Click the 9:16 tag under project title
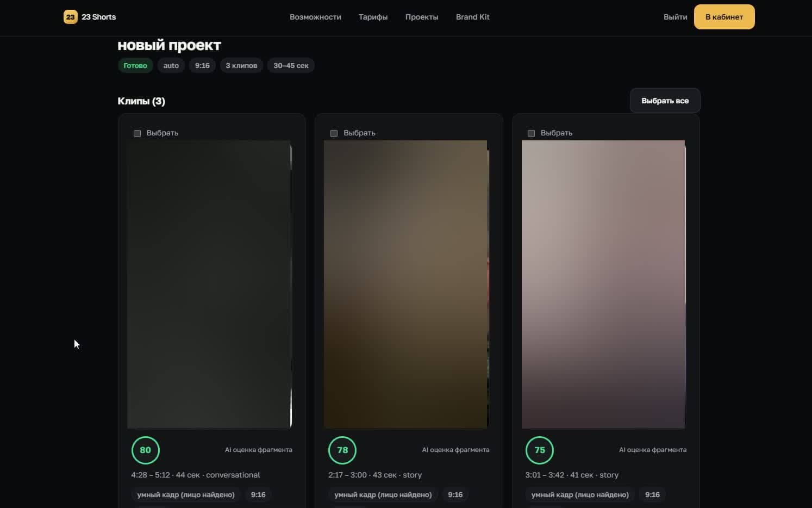 point(202,65)
